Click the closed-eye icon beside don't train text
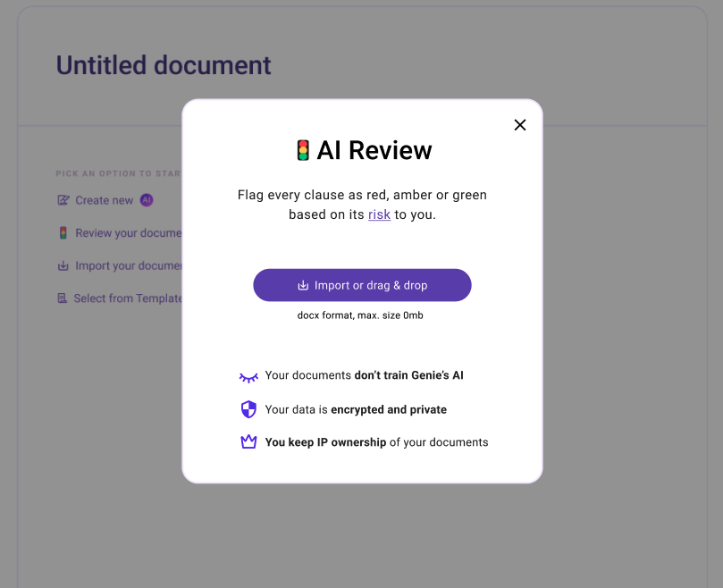The width and height of the screenshot is (723, 588). tap(248, 378)
